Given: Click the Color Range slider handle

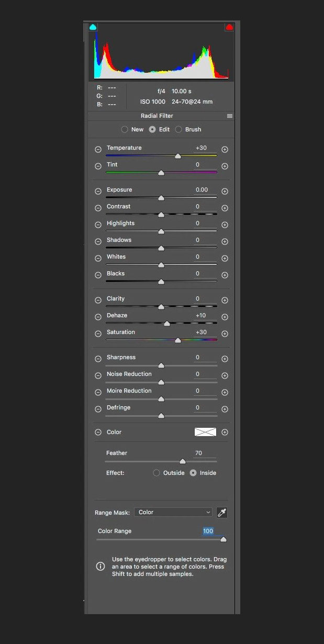Looking at the screenshot, I should [x=224, y=539].
